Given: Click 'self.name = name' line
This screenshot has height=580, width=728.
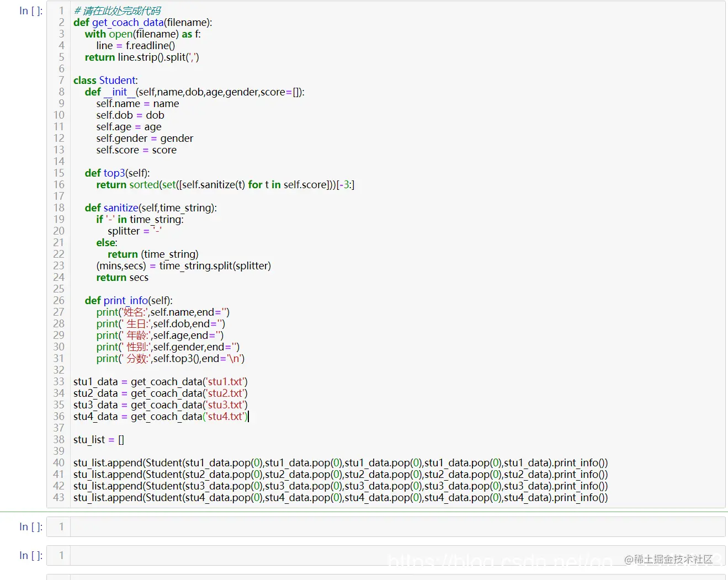Looking at the screenshot, I should coord(137,103).
